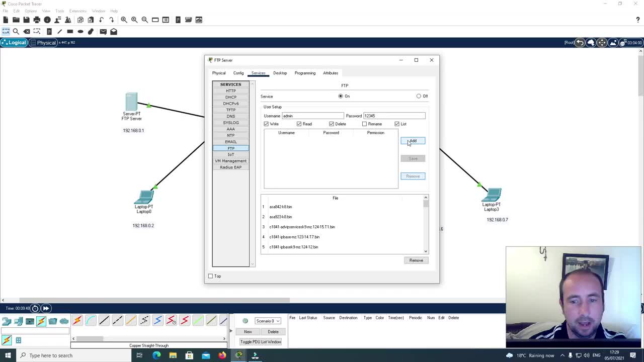Pick the automatic connection lightning cable
644x362 pixels.
[x=77, y=321]
